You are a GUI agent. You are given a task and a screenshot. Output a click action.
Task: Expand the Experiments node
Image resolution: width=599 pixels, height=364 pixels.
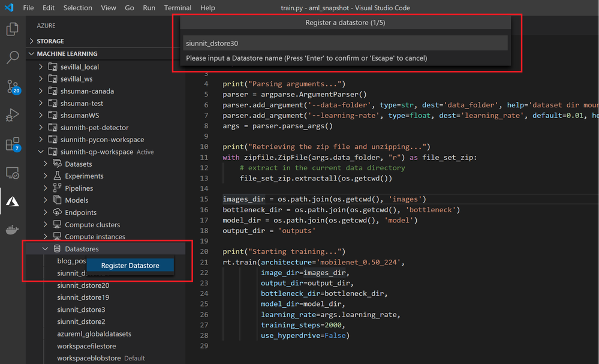click(84, 176)
